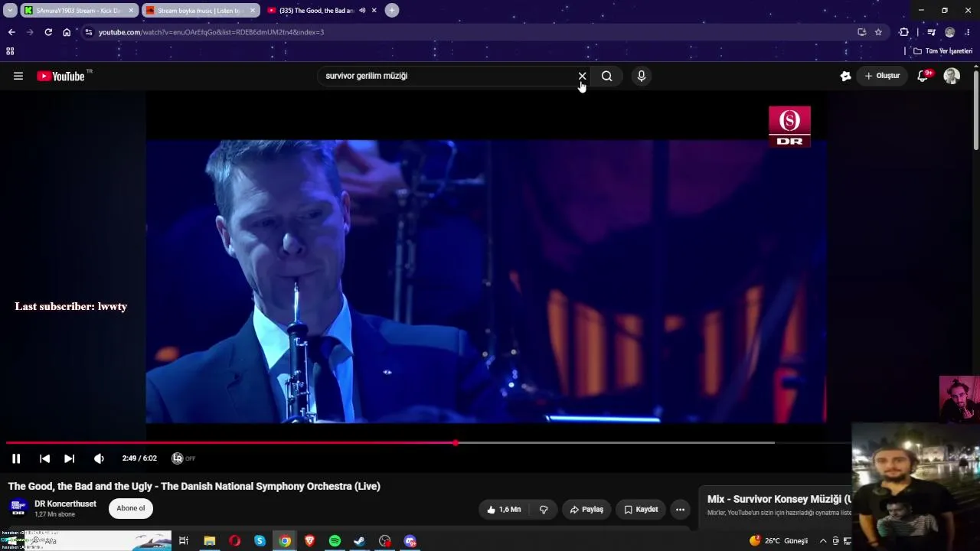Close the YouTube tab
Screen dimensions: 980x551
374,11
